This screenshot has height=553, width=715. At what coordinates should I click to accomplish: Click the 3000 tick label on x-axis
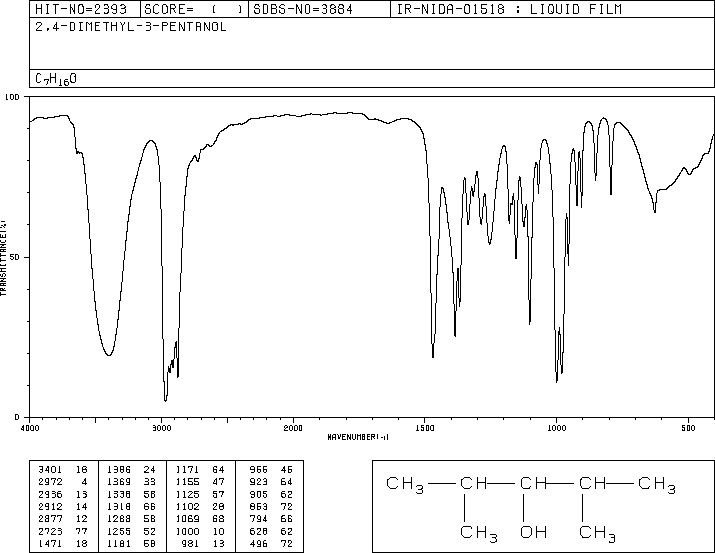point(161,428)
